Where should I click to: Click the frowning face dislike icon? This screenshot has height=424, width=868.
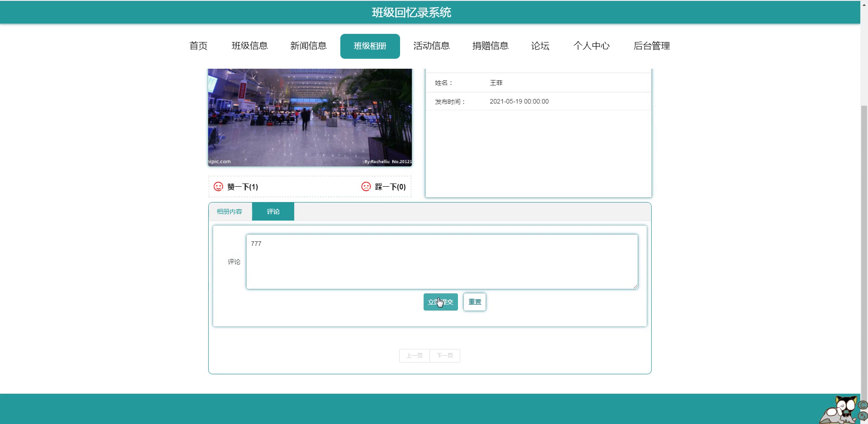pos(366,186)
